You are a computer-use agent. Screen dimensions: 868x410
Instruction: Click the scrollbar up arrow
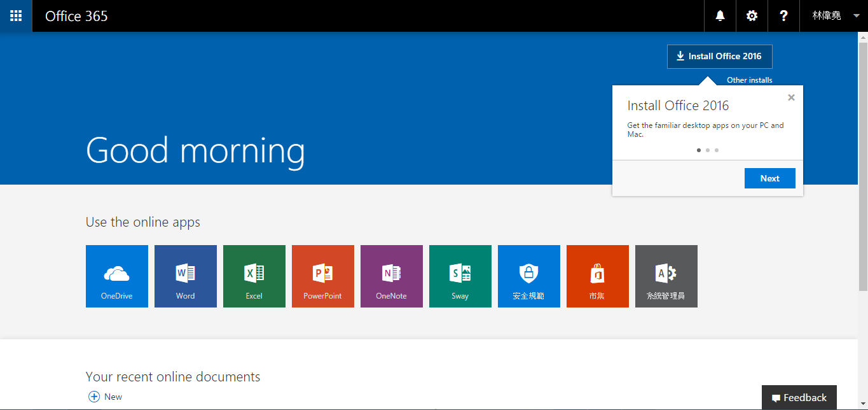[863, 37]
